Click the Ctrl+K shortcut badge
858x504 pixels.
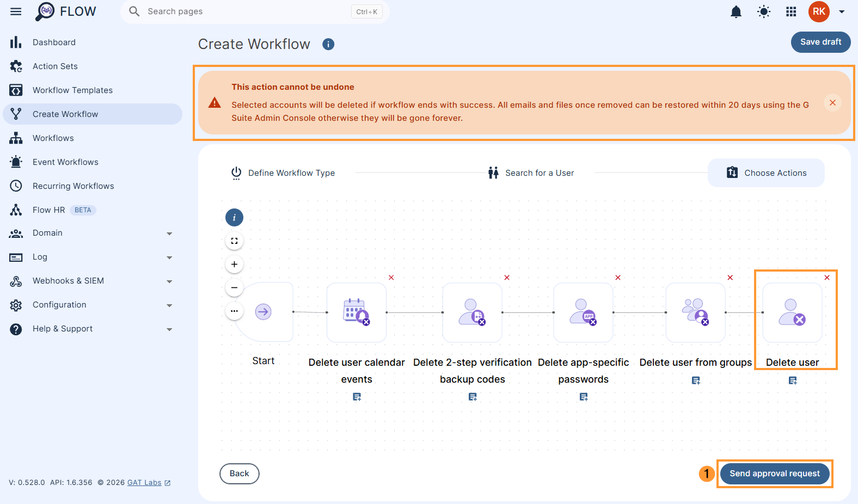point(367,11)
